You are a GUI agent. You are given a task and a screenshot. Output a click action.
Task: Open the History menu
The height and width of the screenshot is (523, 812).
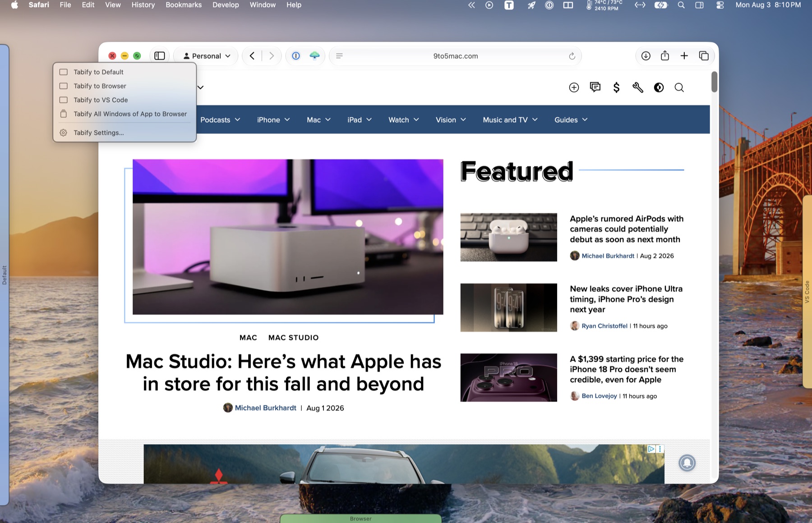point(143,5)
